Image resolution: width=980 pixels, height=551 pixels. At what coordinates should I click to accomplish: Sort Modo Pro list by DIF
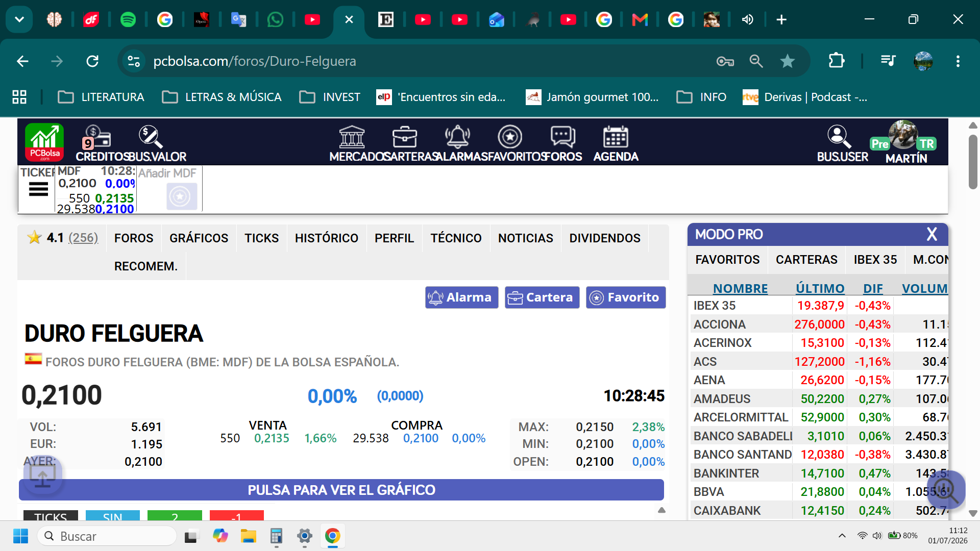point(873,288)
